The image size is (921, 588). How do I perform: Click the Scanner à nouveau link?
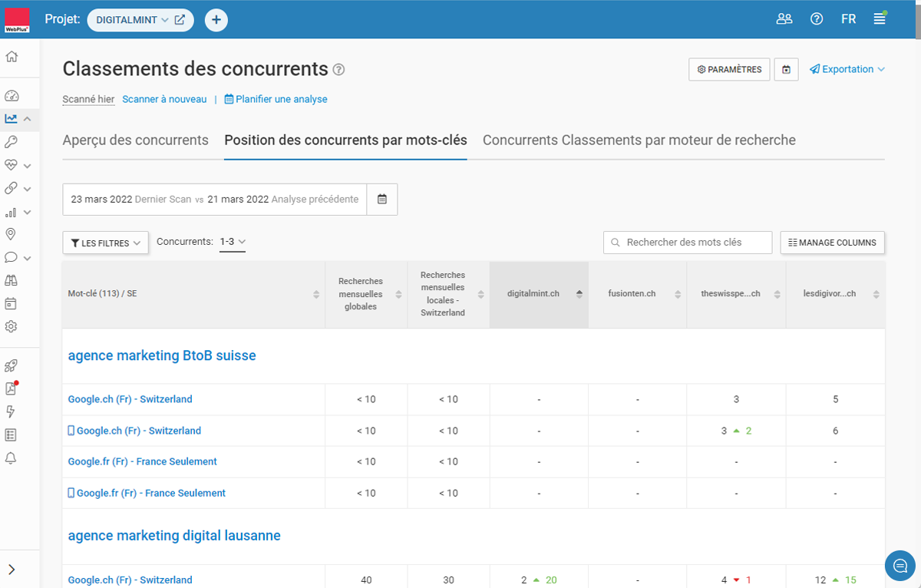pos(164,99)
